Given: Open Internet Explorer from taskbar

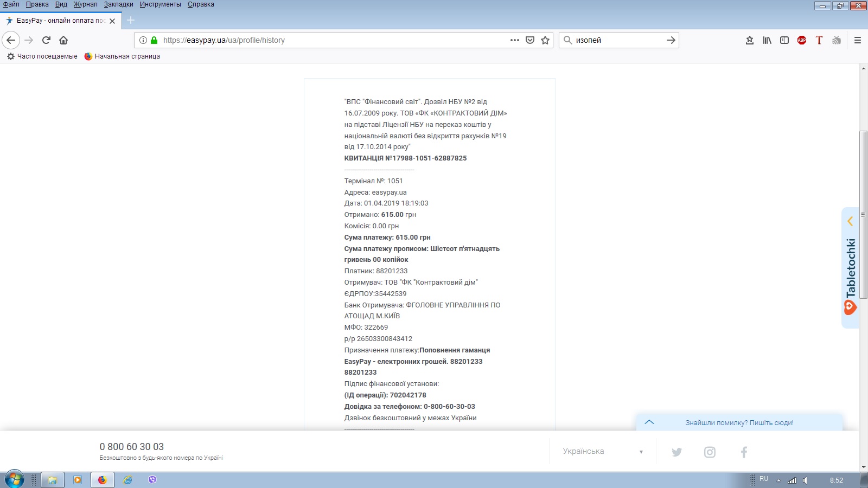Looking at the screenshot, I should click(x=127, y=480).
